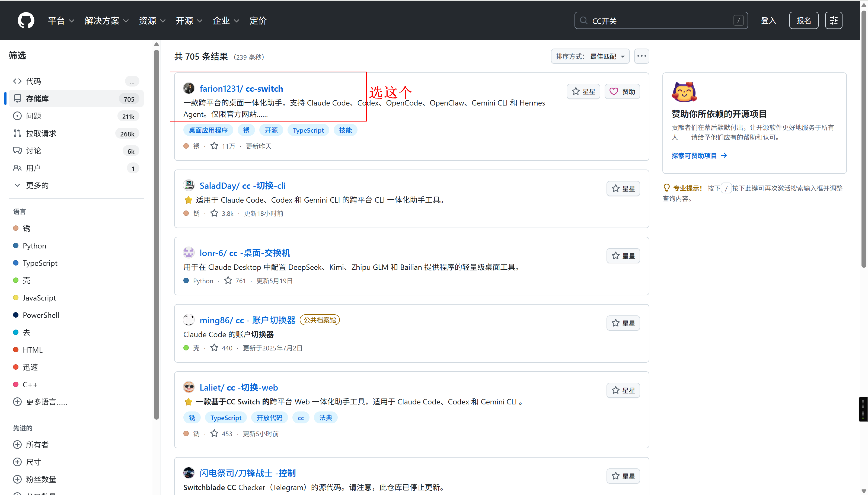Viewport: 868px width, 495px height.
Task: Click the ming86 avatar icon
Action: pos(189,320)
